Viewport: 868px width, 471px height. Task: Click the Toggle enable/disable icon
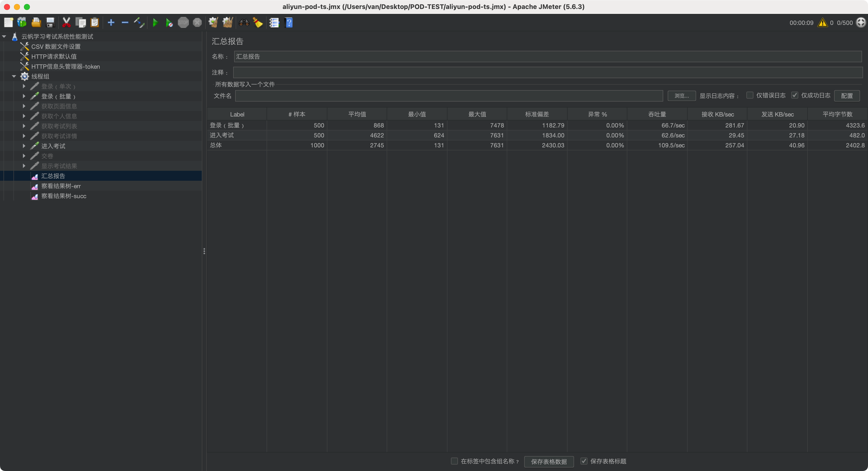(x=139, y=23)
